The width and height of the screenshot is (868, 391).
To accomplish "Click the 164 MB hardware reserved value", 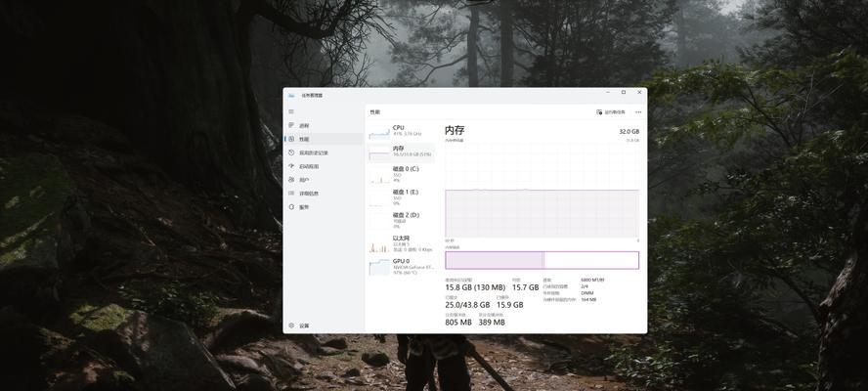I will point(588,300).
